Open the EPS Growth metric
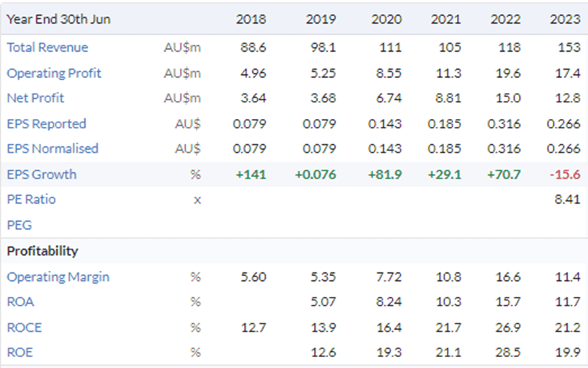 point(41,174)
